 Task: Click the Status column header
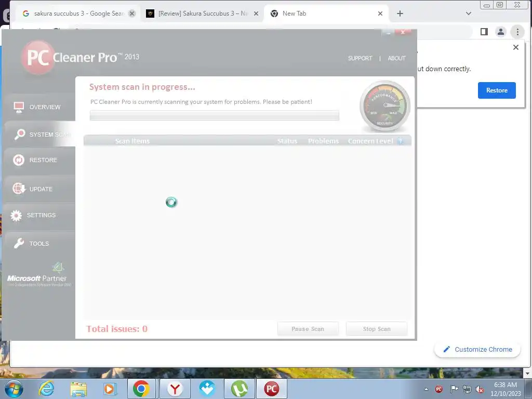click(x=287, y=141)
